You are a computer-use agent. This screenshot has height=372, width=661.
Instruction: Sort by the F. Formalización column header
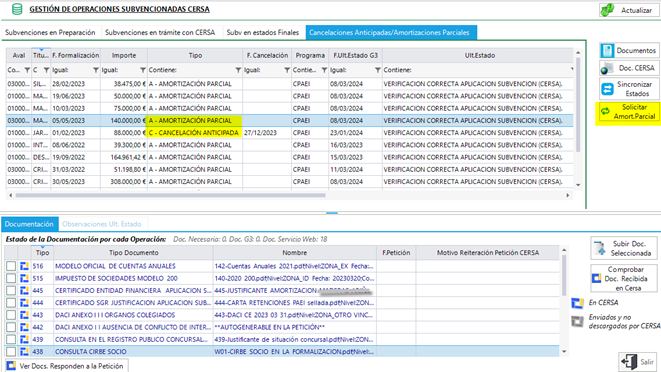click(x=75, y=55)
